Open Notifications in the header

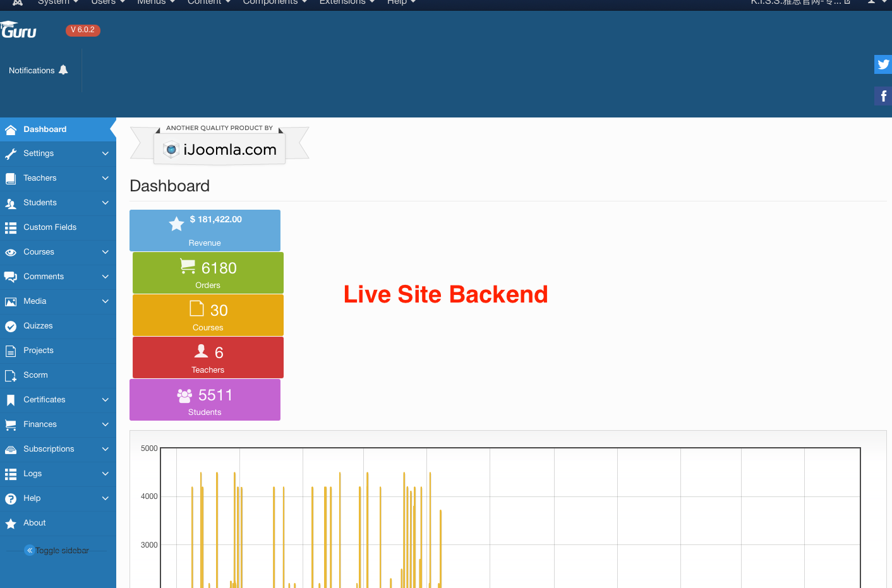click(x=39, y=70)
